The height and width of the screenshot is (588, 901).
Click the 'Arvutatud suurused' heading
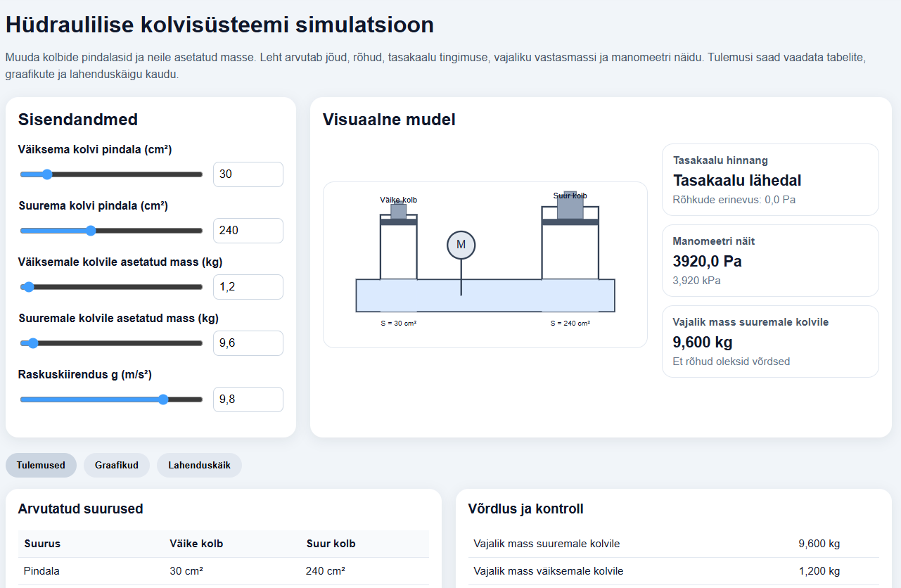81,509
